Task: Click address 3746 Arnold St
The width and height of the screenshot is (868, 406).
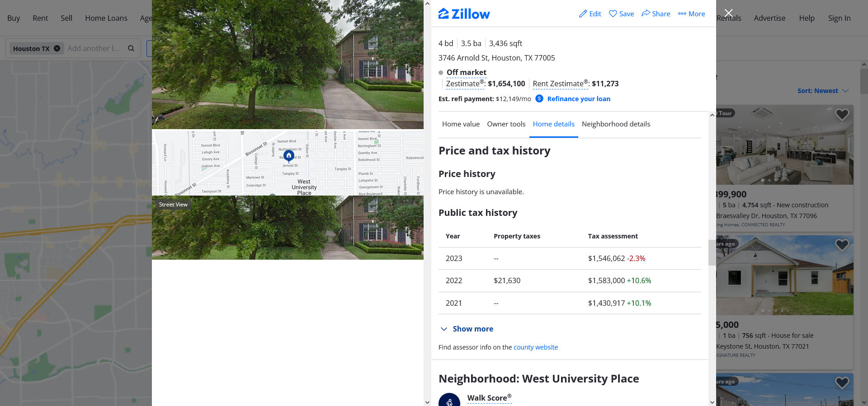Action: tap(496, 58)
